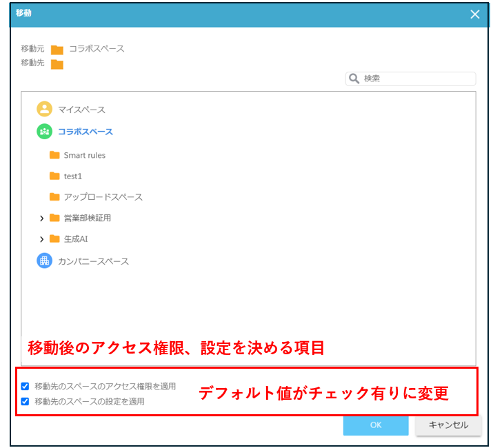
Task: Select the test1 folder label
Action: point(73,176)
